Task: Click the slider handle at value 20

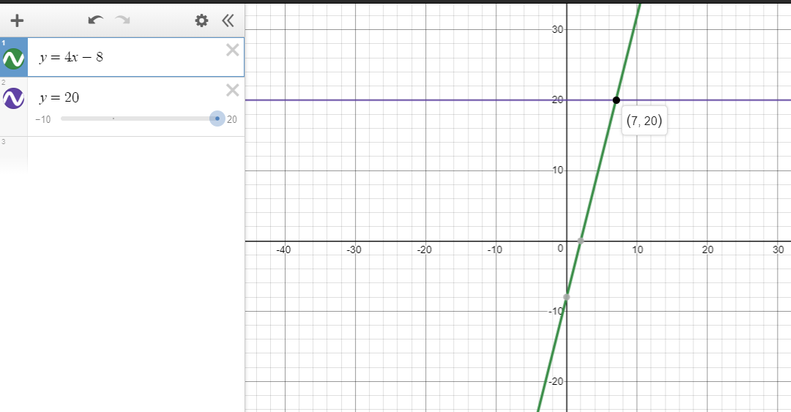Action: click(x=217, y=118)
